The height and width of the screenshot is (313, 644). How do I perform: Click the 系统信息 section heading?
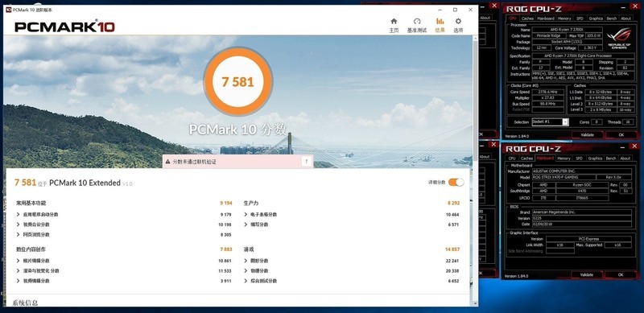(x=25, y=303)
